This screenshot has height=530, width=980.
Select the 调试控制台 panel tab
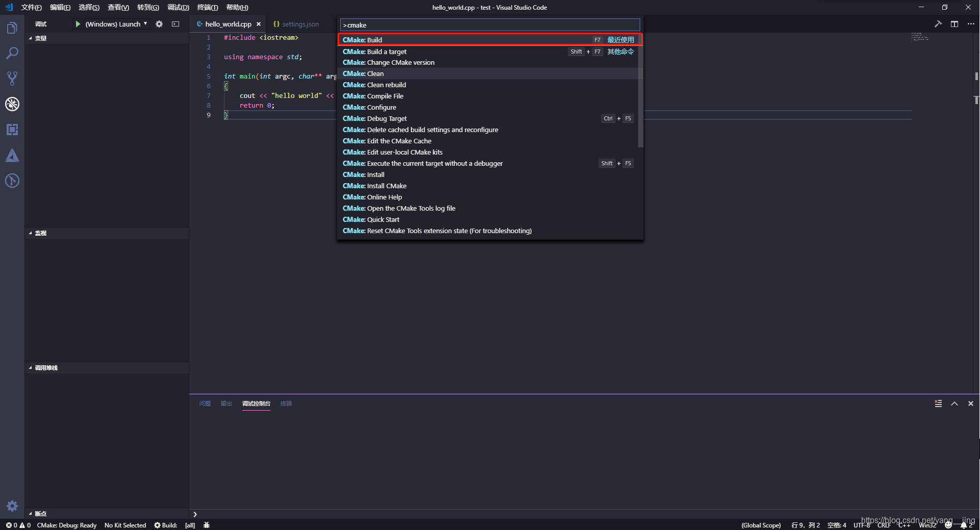coord(256,403)
